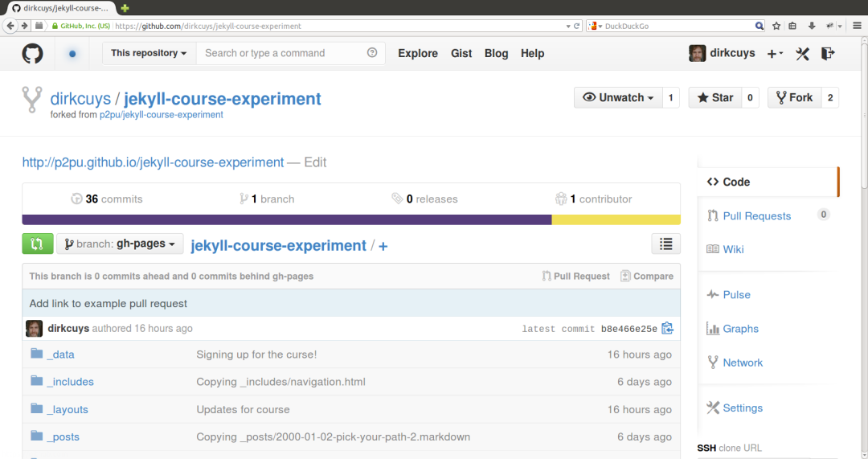The image size is (868, 459).
Task: Expand the This repository search scope dropdown
Action: [x=149, y=53]
